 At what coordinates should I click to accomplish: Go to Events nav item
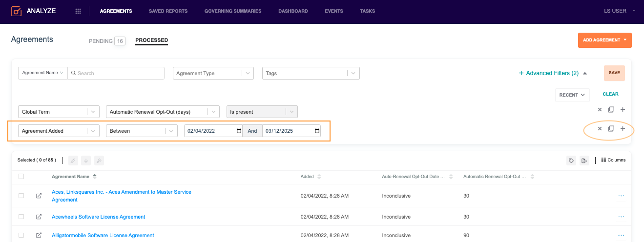334,11
